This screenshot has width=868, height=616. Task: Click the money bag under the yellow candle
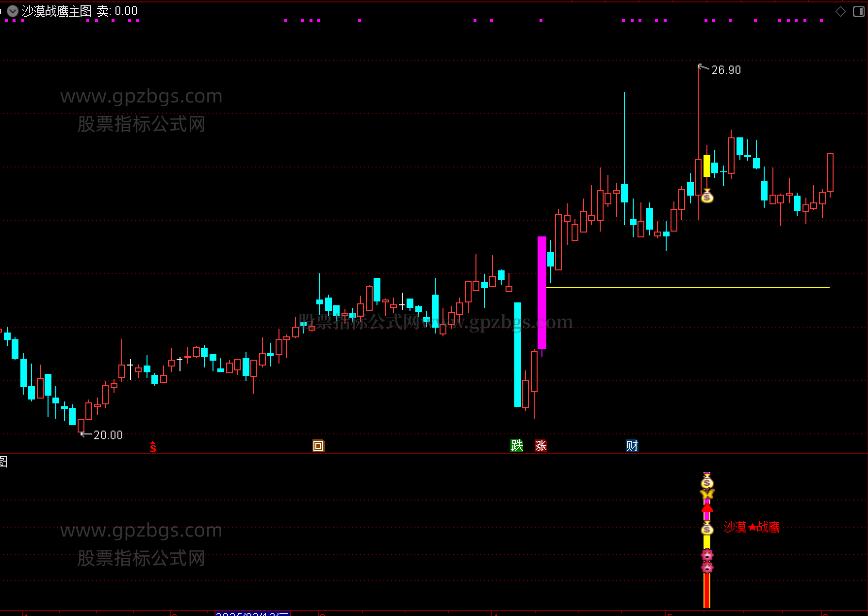(x=707, y=196)
